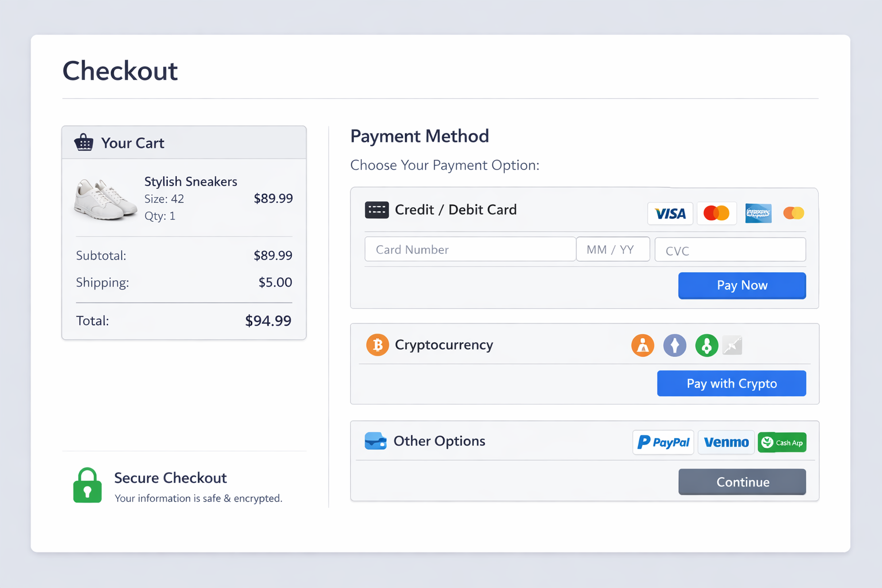
Task: Select the blue Ethereum coin icon
Action: tap(675, 346)
